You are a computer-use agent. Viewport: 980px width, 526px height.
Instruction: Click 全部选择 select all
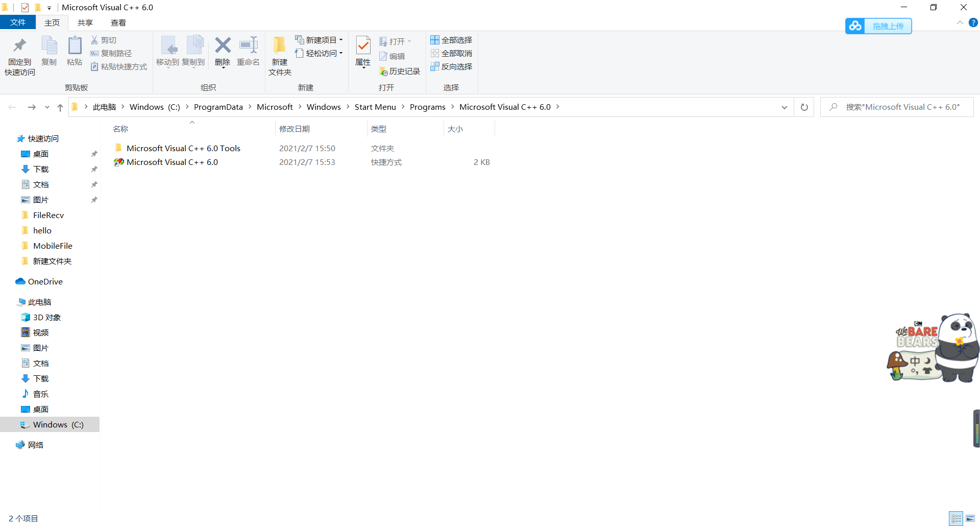tap(451, 40)
